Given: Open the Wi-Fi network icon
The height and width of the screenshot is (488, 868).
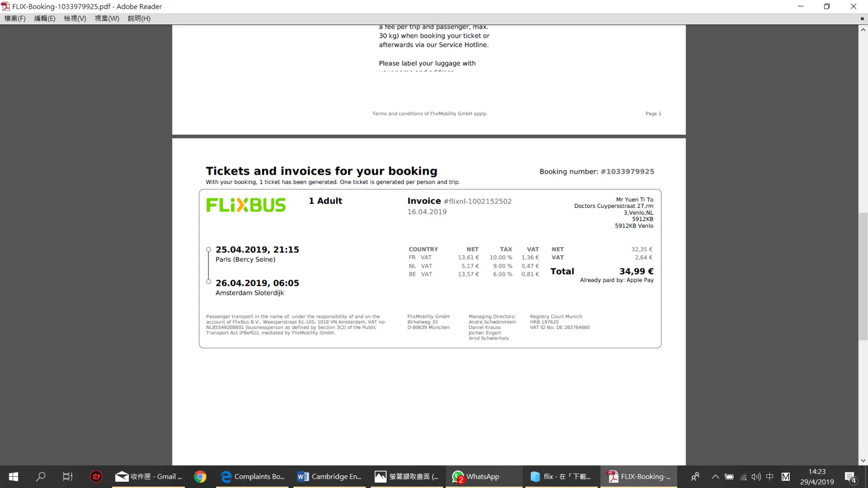Looking at the screenshot, I should [743, 477].
